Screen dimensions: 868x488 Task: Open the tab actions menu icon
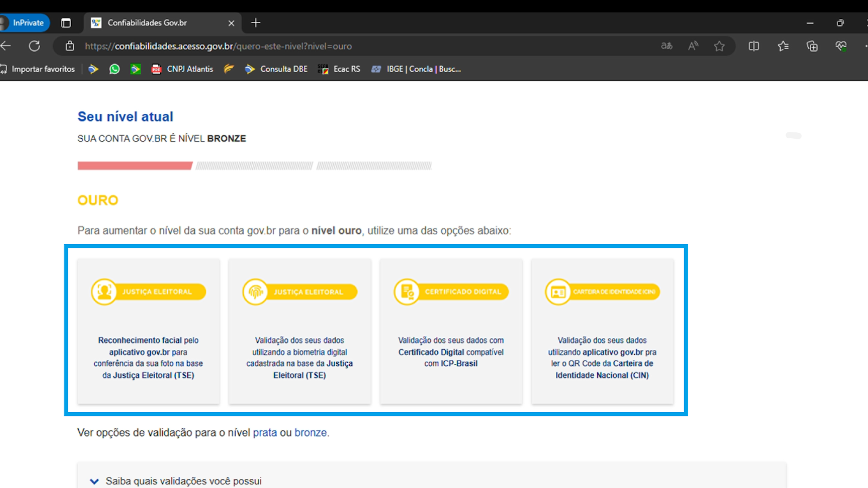66,23
